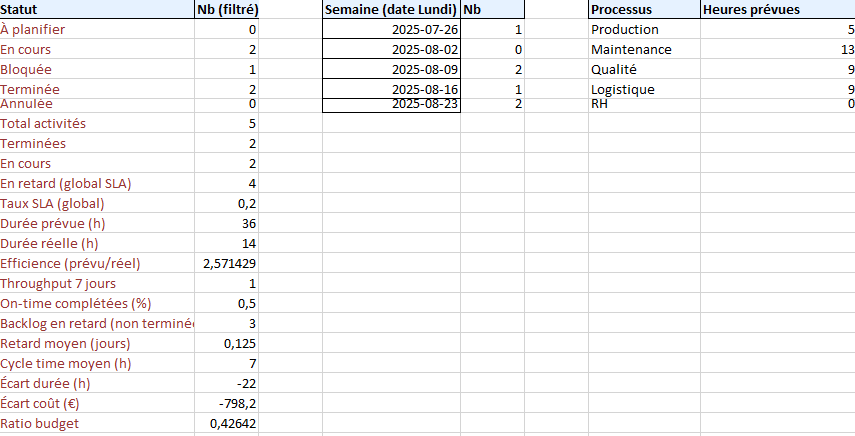The height and width of the screenshot is (436, 855).
Task: Click the "Semaine (date Lundi)" header cell
Action: pos(390,10)
